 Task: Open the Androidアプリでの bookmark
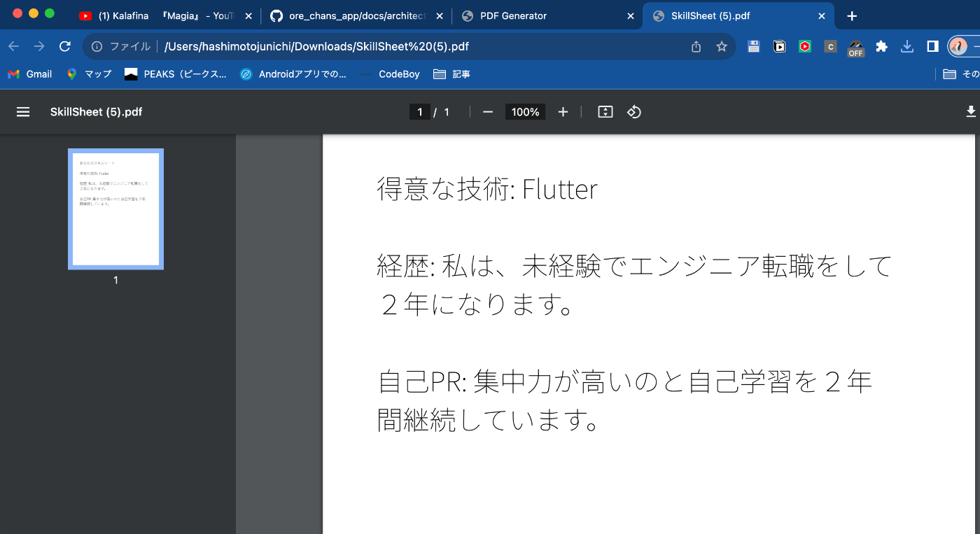(x=293, y=73)
